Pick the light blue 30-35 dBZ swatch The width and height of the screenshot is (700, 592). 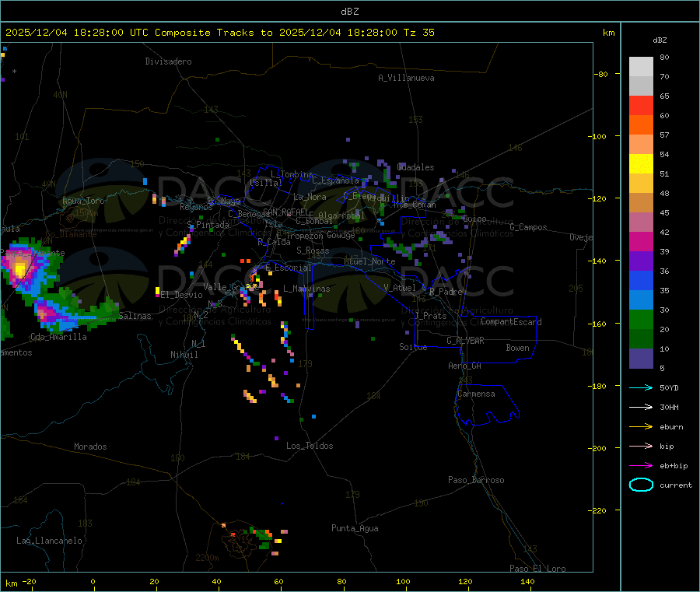pos(641,300)
